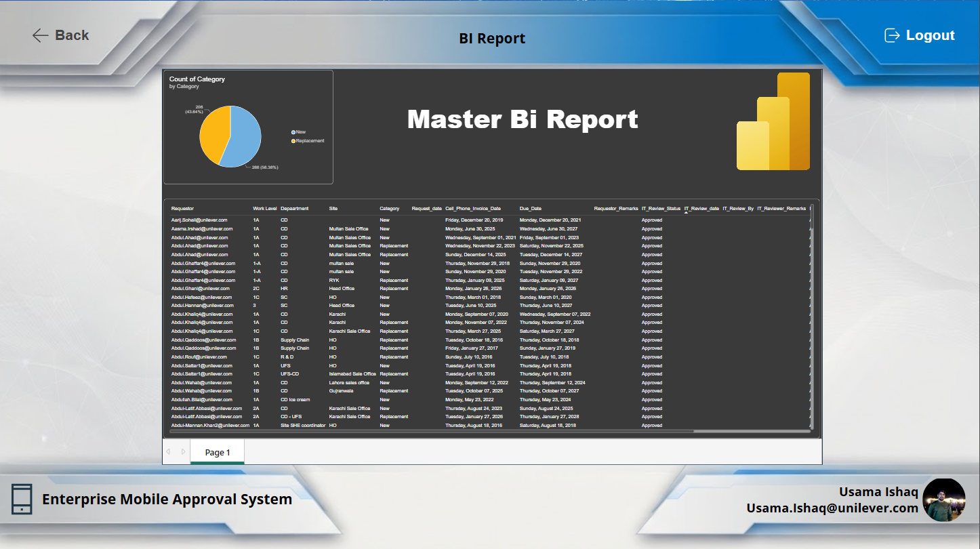Click the Usama.Ishaq@unilever.com email text

pos(832,508)
